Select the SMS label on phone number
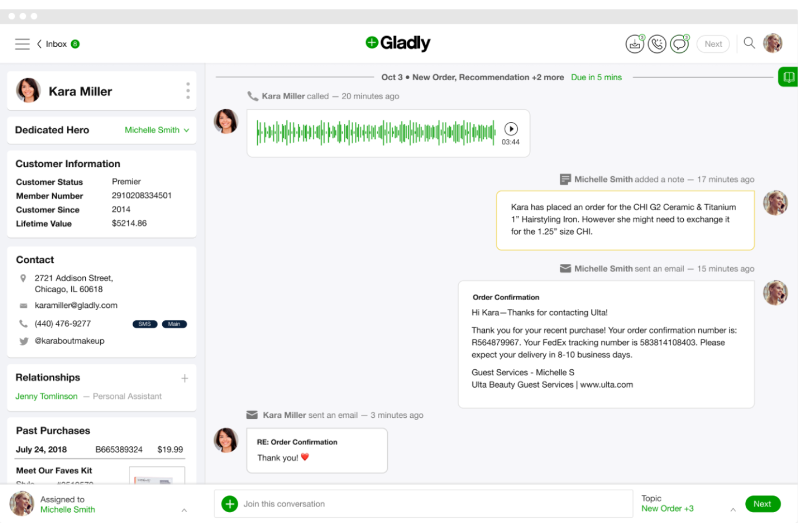The width and height of the screenshot is (798, 532). pyautogui.click(x=145, y=324)
